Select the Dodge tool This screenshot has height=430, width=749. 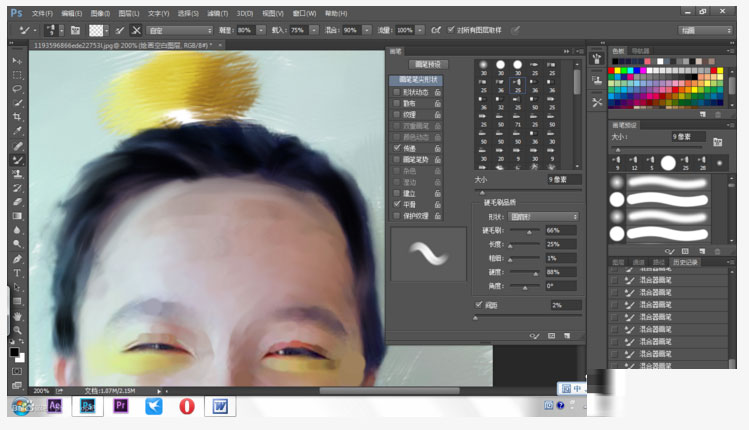point(17,244)
